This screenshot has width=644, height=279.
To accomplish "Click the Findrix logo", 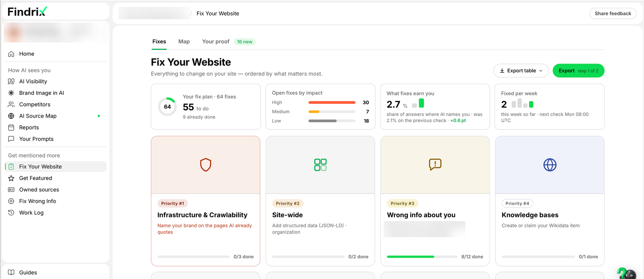I will pos(27,11).
